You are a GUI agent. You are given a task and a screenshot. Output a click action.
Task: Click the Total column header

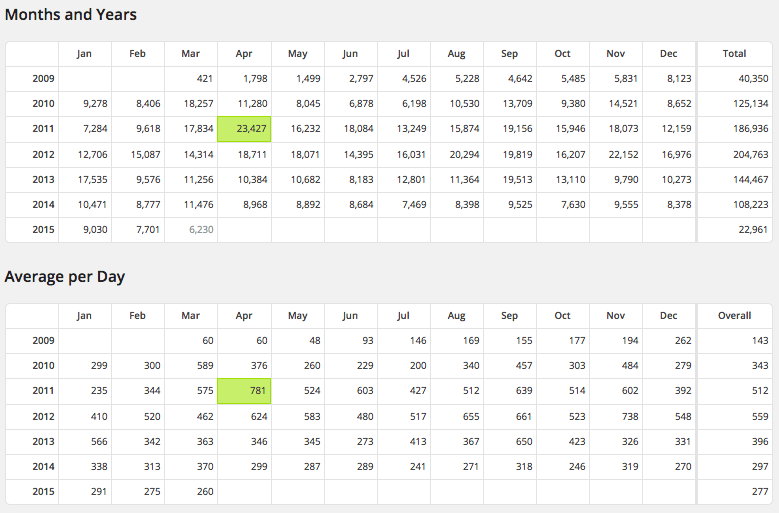[x=734, y=54]
